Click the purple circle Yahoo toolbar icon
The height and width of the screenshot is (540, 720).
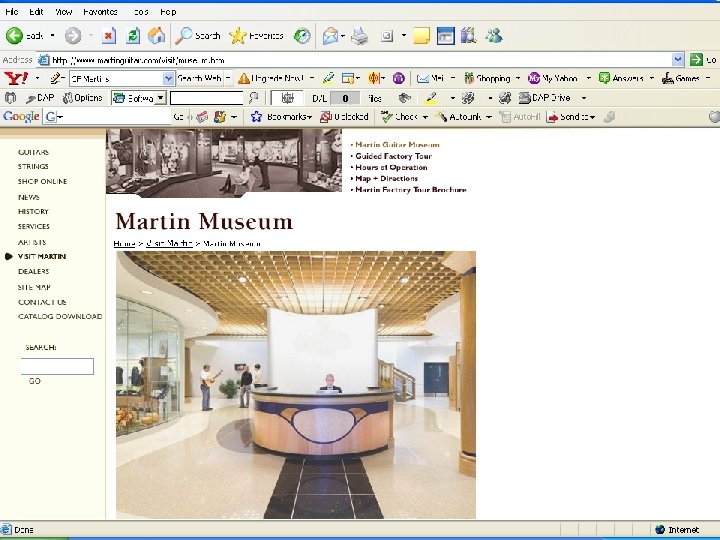[x=399, y=79]
